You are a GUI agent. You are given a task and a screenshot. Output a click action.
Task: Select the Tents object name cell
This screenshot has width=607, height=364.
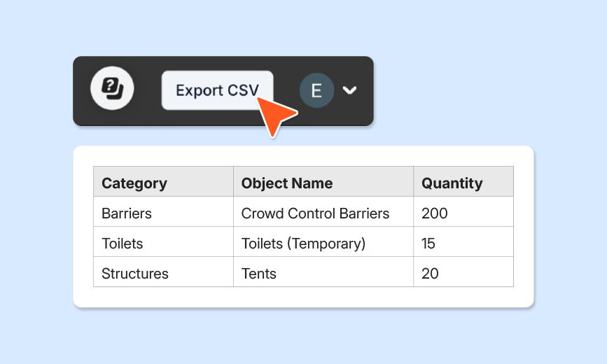pos(323,272)
